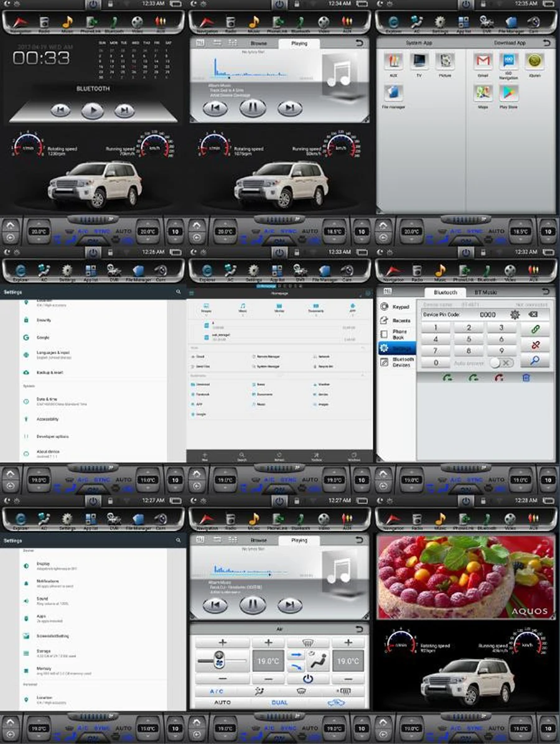The image size is (560, 744).
Task: Open Security in the Settings list
Action: pyautogui.click(x=93, y=320)
